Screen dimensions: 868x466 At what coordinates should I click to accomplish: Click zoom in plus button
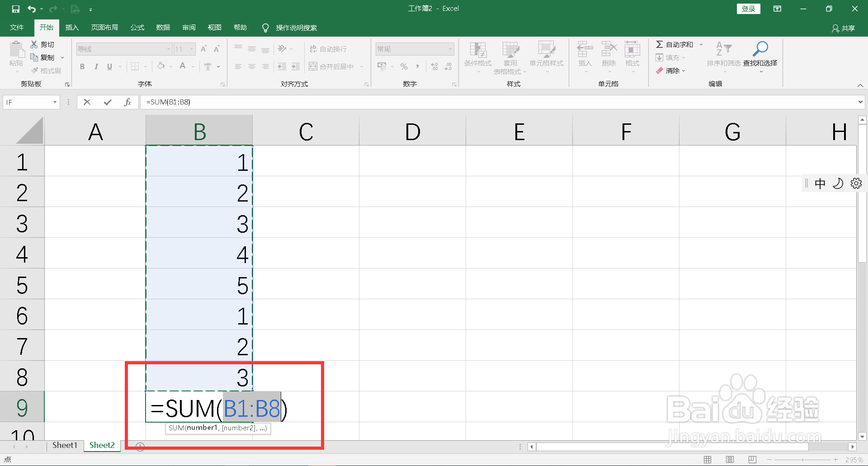tap(836, 460)
